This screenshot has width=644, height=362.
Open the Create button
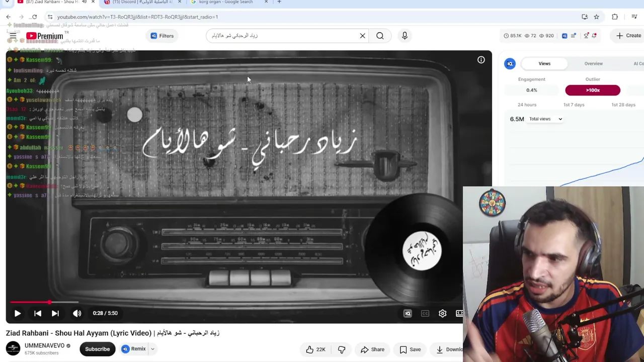coord(629,36)
